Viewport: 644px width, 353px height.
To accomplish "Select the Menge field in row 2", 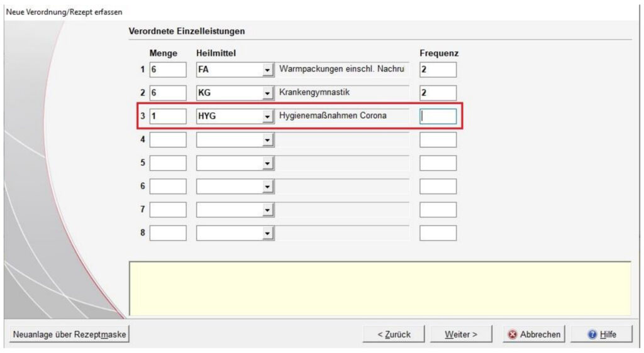I will point(168,93).
